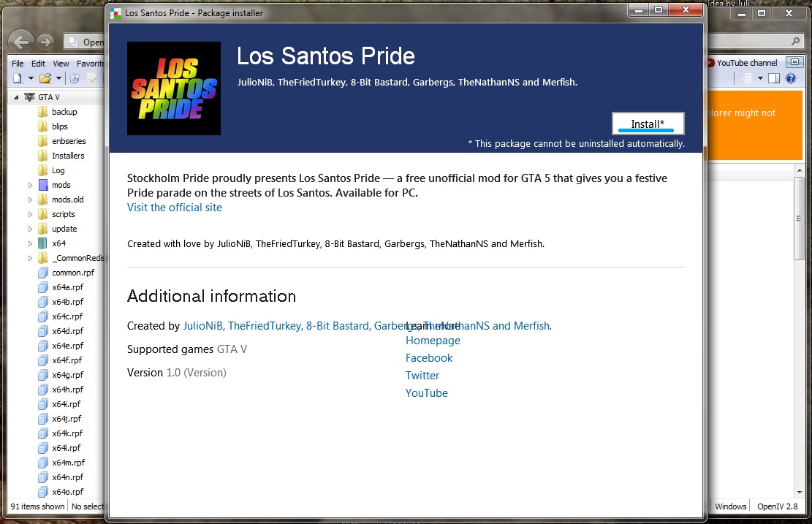Click the blue help question mark icon

[791, 78]
